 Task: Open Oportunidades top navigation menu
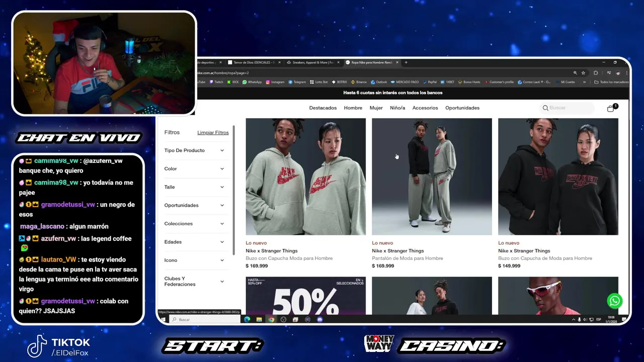(462, 108)
